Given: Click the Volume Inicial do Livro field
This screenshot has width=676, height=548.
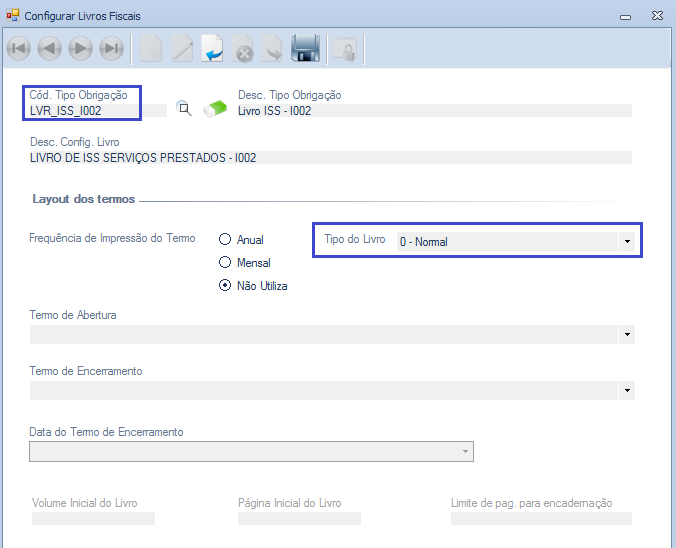Looking at the screenshot, I should (x=93, y=518).
